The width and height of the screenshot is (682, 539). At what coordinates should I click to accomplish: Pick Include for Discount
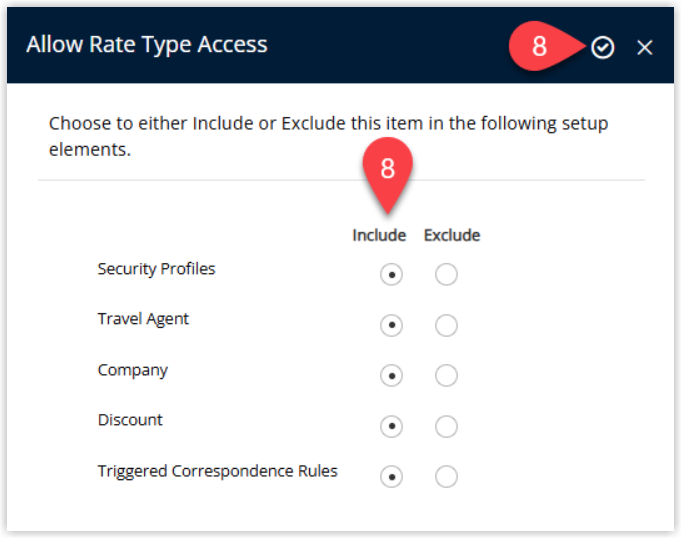391,426
